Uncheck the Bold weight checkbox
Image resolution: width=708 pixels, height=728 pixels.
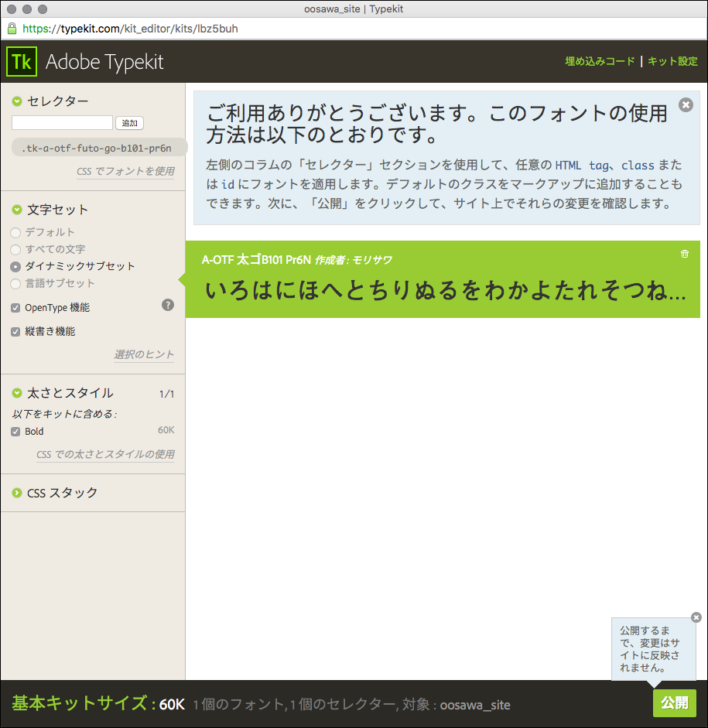15,432
